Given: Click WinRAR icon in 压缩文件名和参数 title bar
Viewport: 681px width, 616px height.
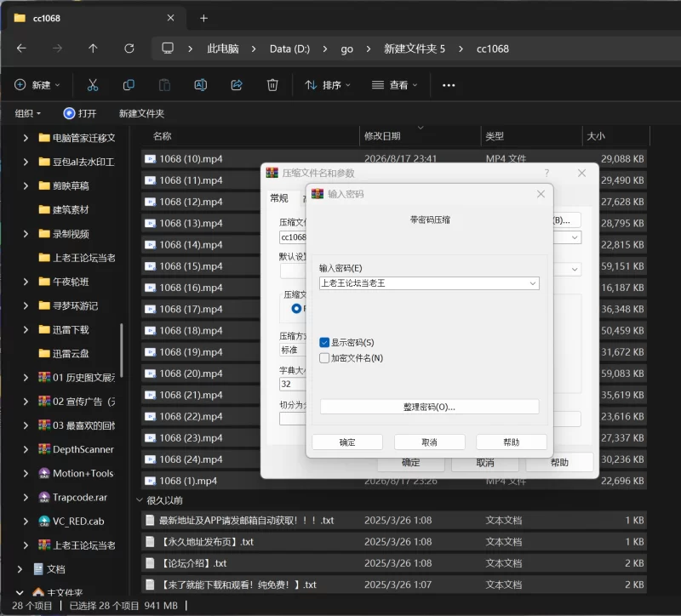Looking at the screenshot, I should click(272, 173).
